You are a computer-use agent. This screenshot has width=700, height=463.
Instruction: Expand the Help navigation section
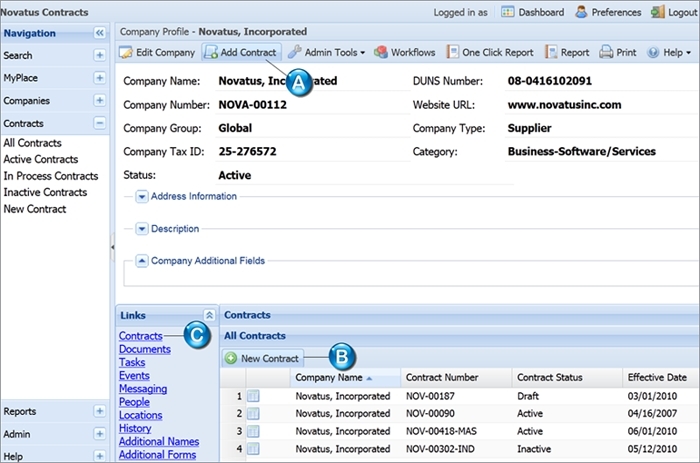[x=100, y=456]
